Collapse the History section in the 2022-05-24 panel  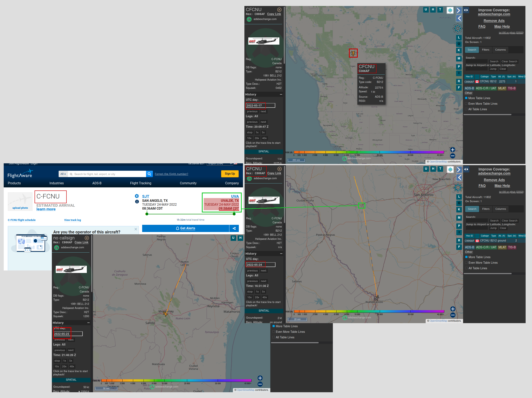click(x=281, y=254)
